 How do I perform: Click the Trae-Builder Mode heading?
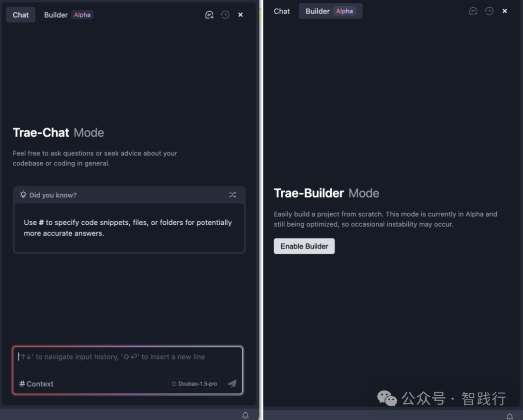click(326, 193)
